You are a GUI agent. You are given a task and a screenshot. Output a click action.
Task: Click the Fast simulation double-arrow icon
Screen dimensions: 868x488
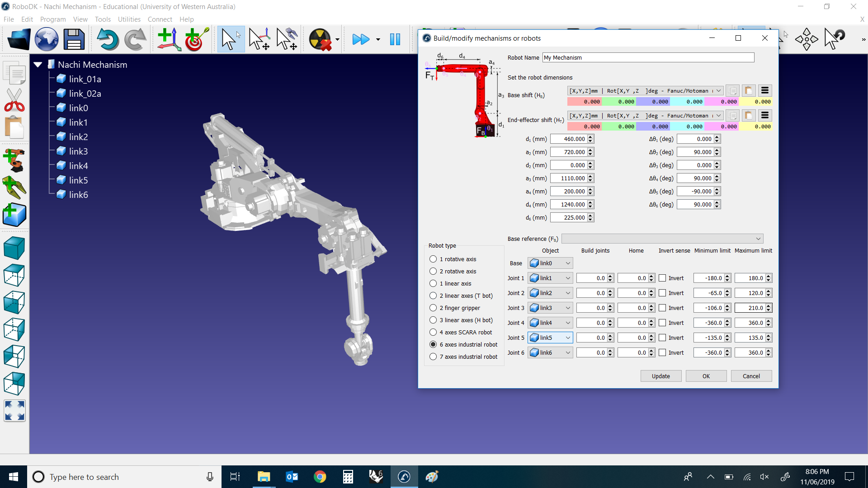(361, 39)
